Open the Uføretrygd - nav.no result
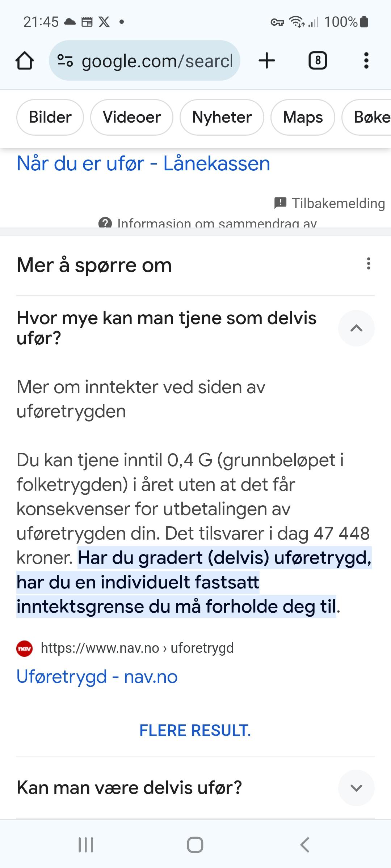Image resolution: width=391 pixels, height=868 pixels. (x=97, y=676)
